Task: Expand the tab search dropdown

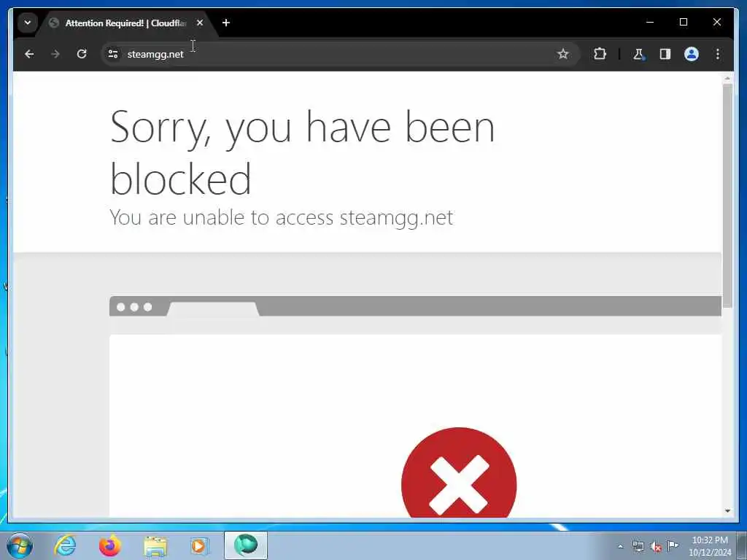Action: click(28, 23)
